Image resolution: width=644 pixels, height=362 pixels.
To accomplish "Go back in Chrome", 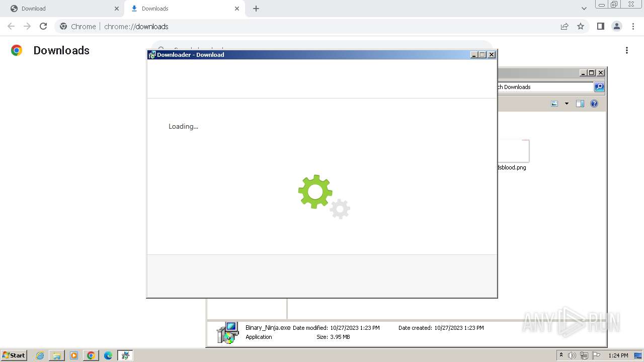I will 11,26.
